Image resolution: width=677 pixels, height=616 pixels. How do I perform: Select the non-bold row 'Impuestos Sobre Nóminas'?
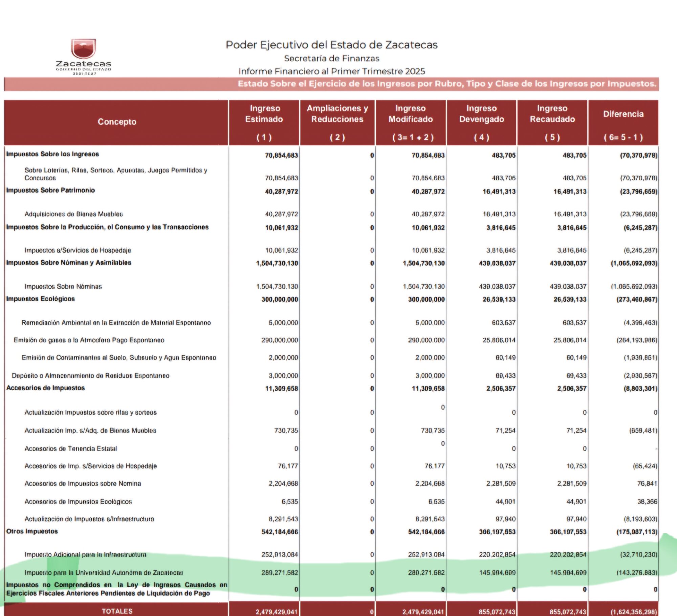(x=332, y=286)
